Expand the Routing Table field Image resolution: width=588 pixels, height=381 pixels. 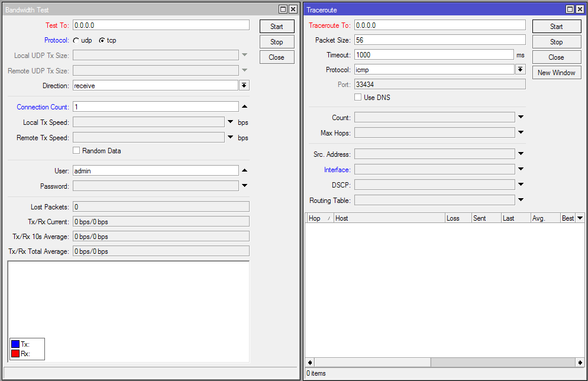coord(521,200)
